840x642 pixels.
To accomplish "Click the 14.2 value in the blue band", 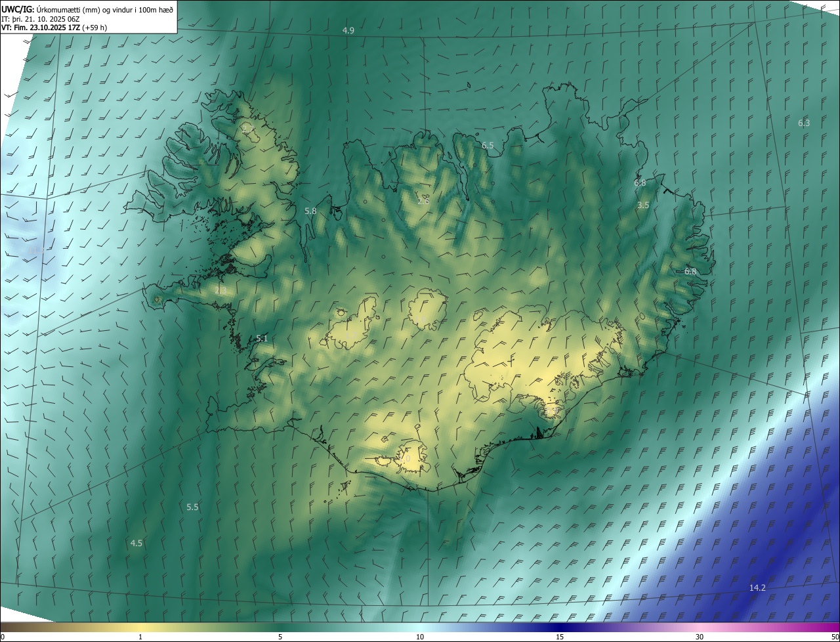I will [x=757, y=588].
